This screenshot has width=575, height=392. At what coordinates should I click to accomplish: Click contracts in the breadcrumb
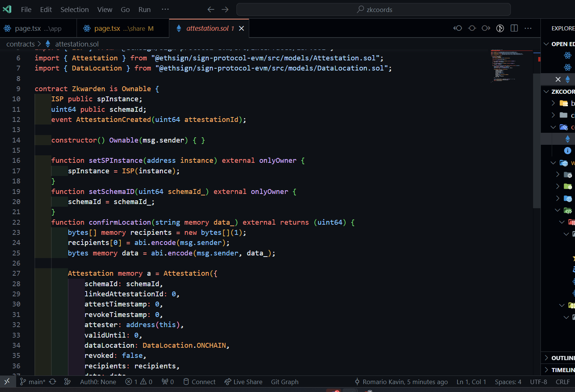tap(21, 44)
